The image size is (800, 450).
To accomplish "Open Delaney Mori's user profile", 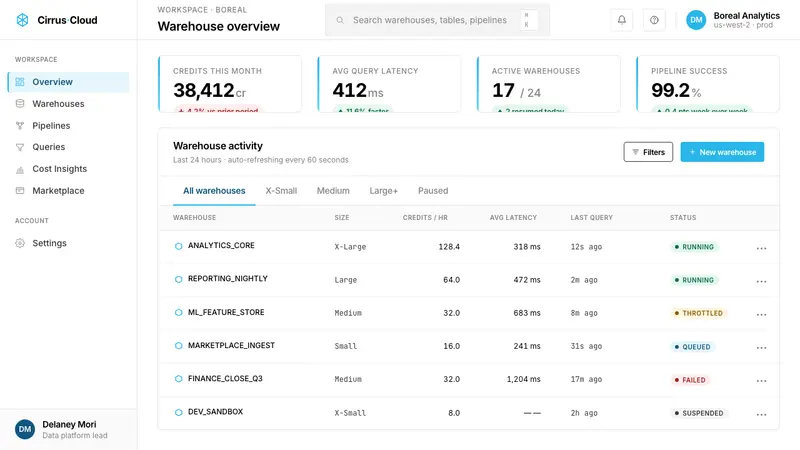I will click(68, 430).
